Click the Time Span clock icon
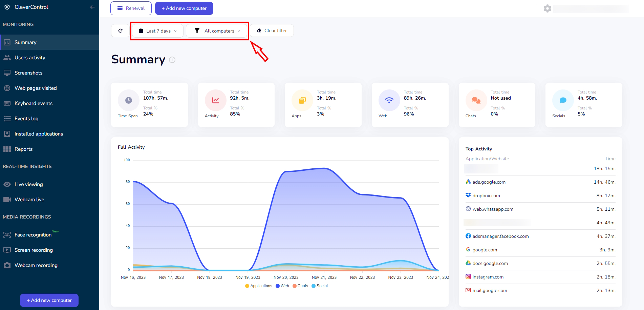644x310 pixels. pyautogui.click(x=129, y=100)
